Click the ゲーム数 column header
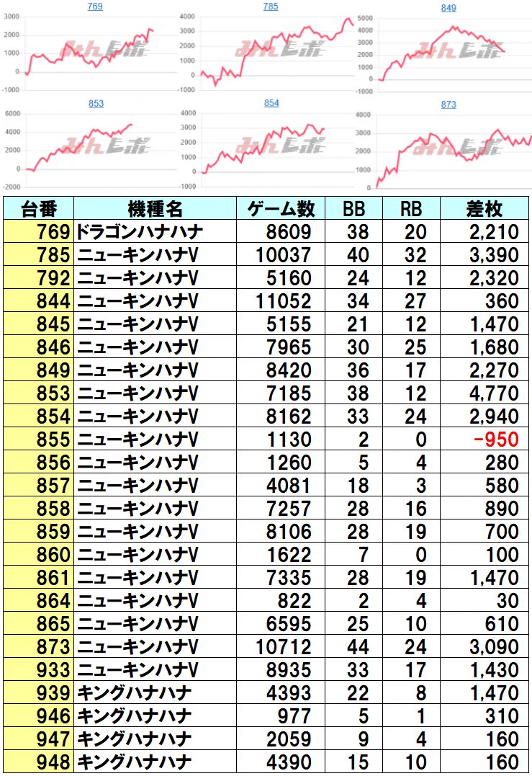532x776 pixels. pyautogui.click(x=280, y=208)
